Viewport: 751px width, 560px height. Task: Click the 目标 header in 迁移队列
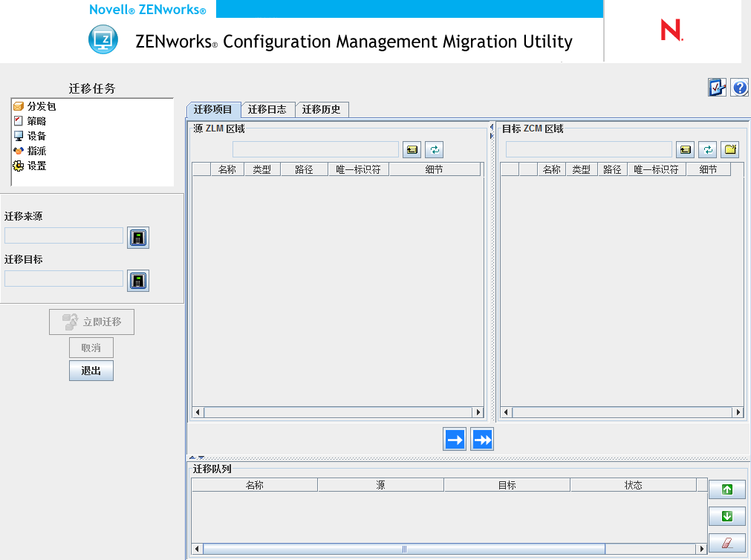pyautogui.click(x=507, y=485)
